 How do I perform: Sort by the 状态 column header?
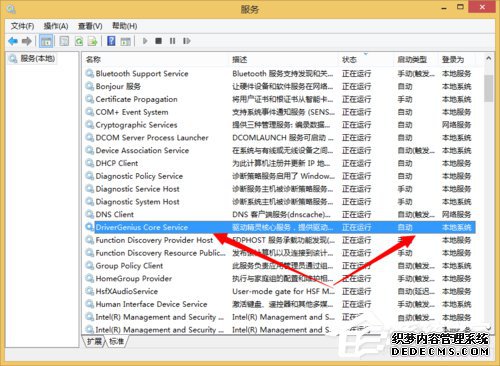367,60
